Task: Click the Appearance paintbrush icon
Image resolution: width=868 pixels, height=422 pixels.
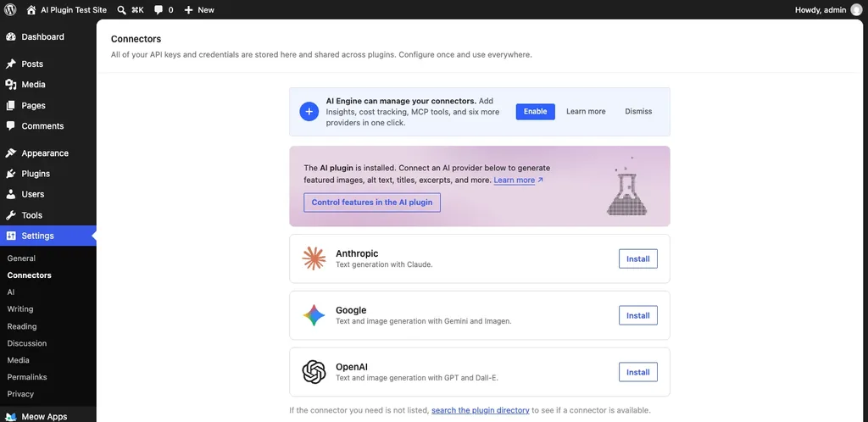Action: [10, 153]
